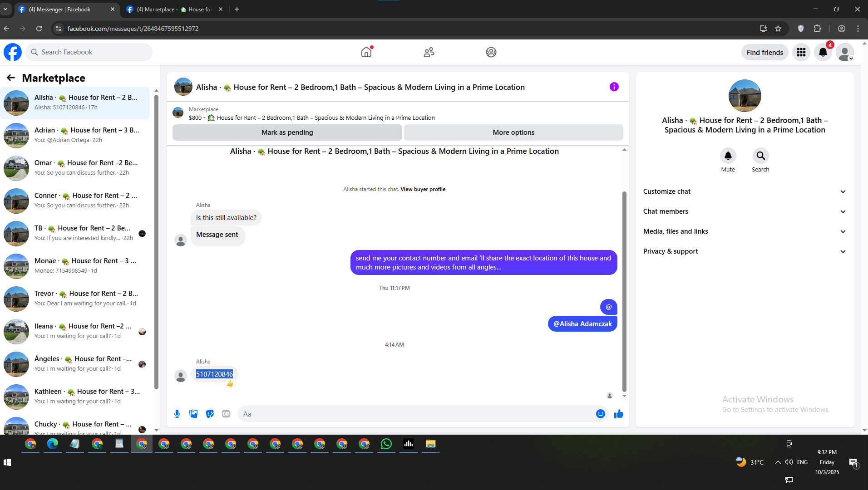Open the Windows notification center icon
Viewport: 868px width, 490px height.
853,462
